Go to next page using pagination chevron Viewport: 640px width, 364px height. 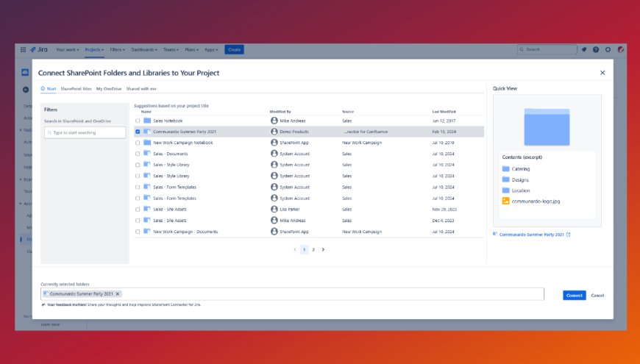(x=323, y=249)
